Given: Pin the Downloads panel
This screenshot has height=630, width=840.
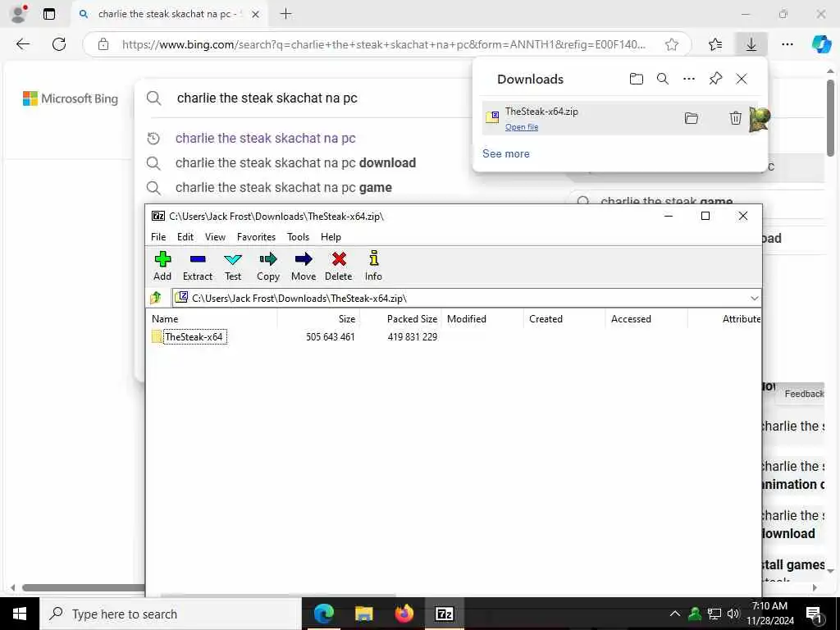Looking at the screenshot, I should click(715, 79).
